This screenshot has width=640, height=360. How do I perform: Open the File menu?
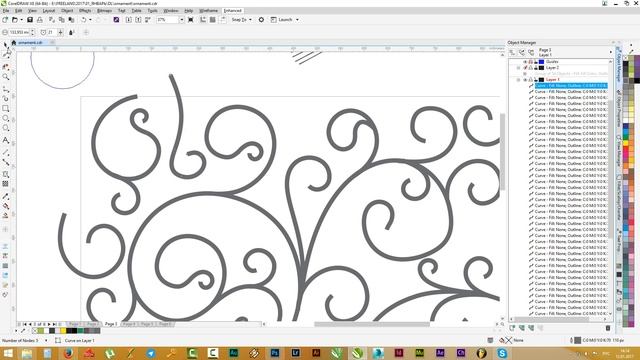tap(6, 11)
